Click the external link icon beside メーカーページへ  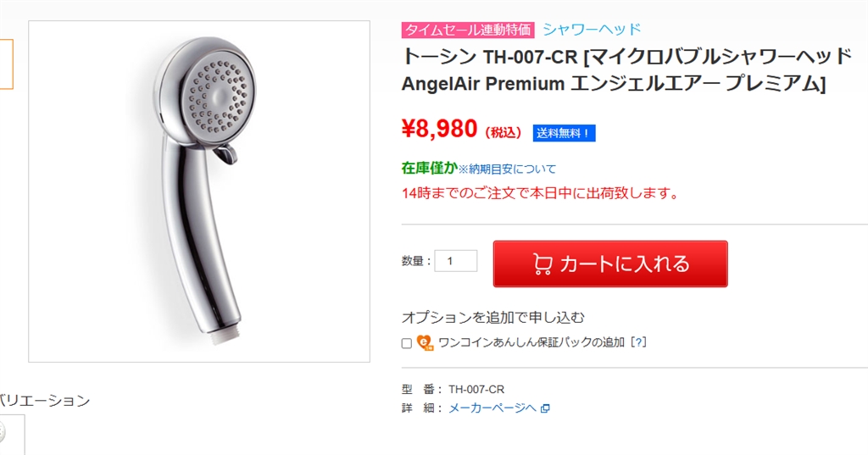(x=545, y=408)
